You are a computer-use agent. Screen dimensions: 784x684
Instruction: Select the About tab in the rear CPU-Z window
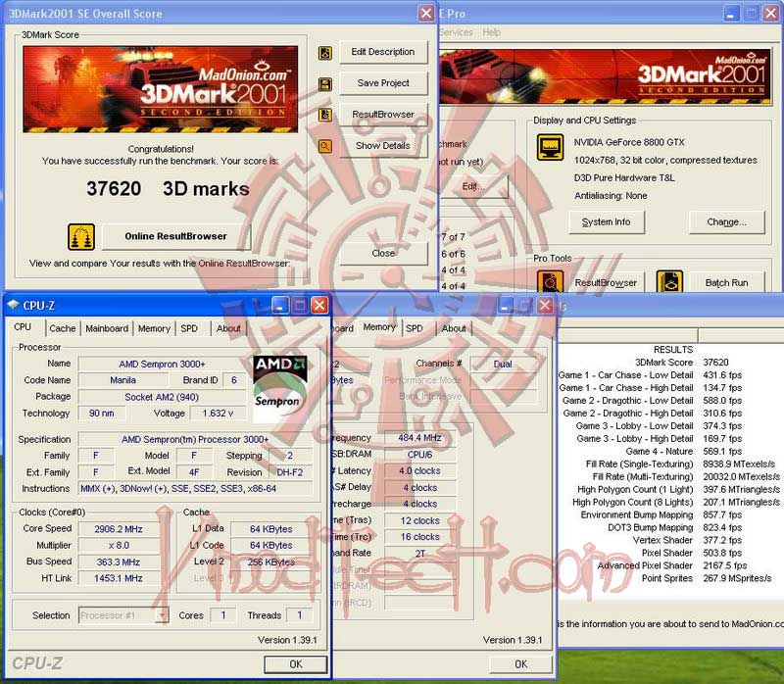(x=454, y=328)
